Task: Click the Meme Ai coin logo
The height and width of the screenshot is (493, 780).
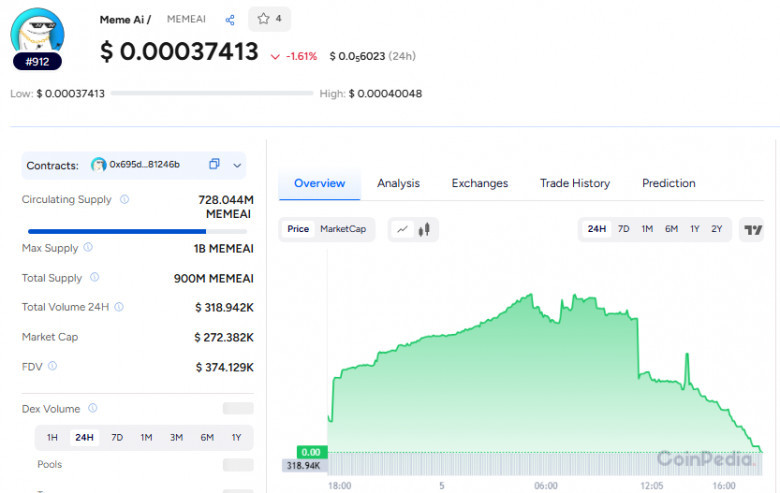Action: (38, 32)
